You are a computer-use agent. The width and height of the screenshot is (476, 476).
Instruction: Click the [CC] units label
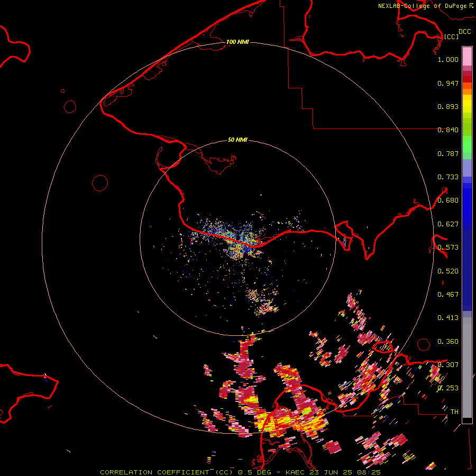pos(451,36)
